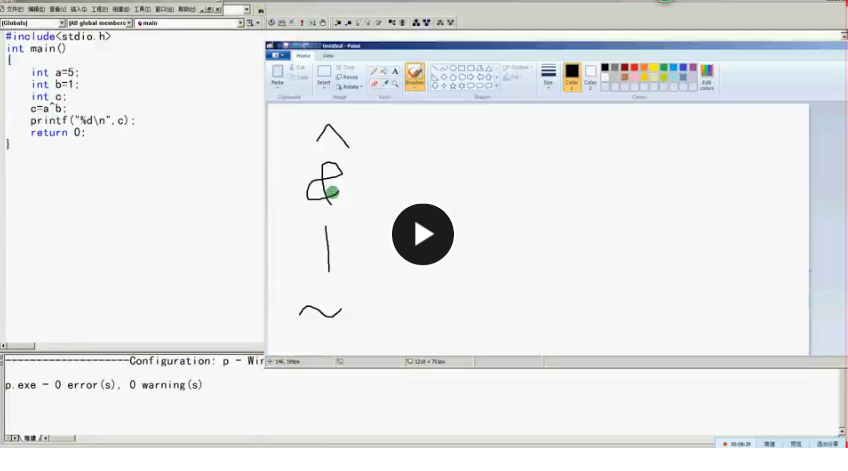Select the Color picker tool in Paint

pos(384,83)
